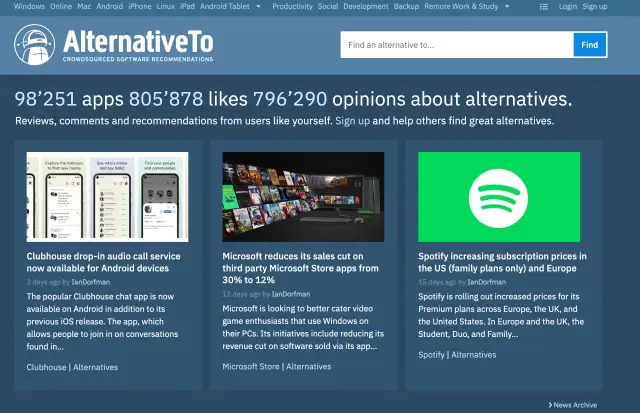This screenshot has height=413, width=640.
Task: Follow the Sign up link in the intro sentence
Action: [353, 121]
